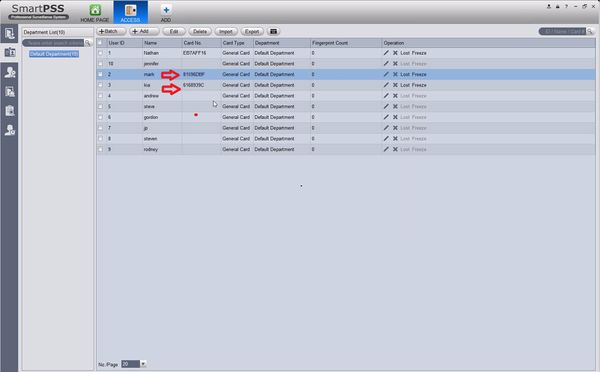Click the ADD plus icon in top bar
This screenshot has width=600, height=372.
click(166, 10)
